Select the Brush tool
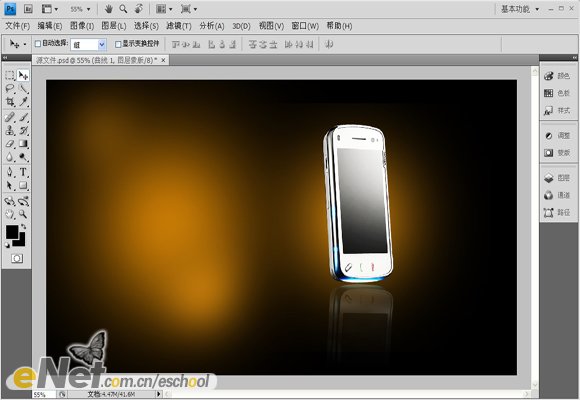Screen dimensions: 580x400 (x=24, y=117)
